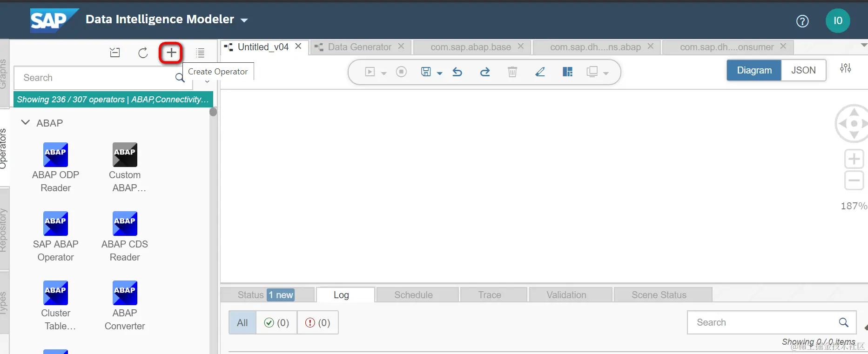The width and height of the screenshot is (868, 354).
Task: Expand the filter chevron below search
Action: [x=207, y=82]
